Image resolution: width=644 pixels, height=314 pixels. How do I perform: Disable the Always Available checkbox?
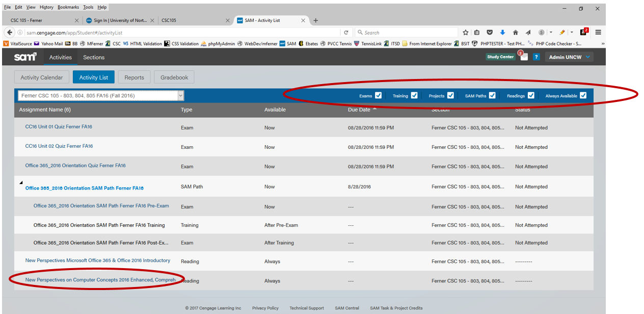(x=583, y=95)
